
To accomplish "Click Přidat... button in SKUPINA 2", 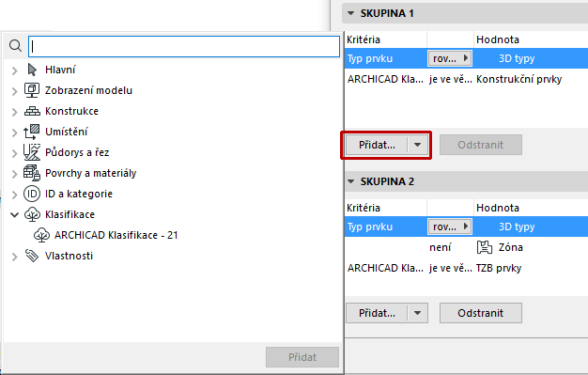I will pos(377,313).
